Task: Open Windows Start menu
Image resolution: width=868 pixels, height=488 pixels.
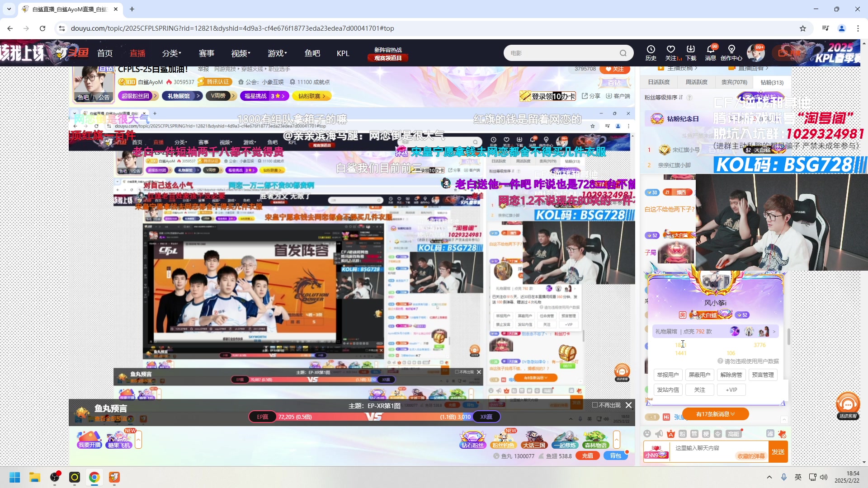Action: coord(15,477)
